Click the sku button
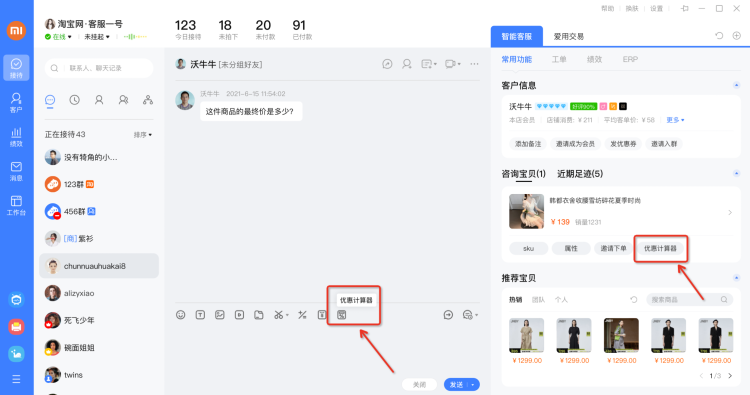 529,248
